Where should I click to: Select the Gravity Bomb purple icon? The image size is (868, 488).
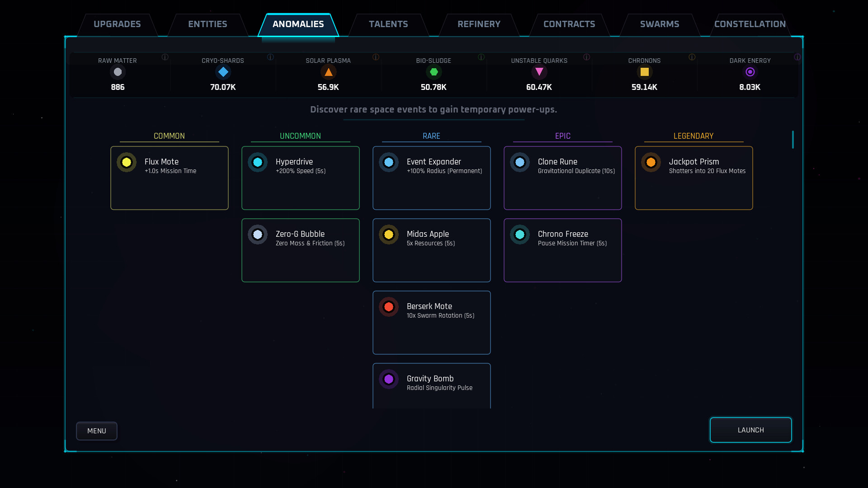click(389, 379)
